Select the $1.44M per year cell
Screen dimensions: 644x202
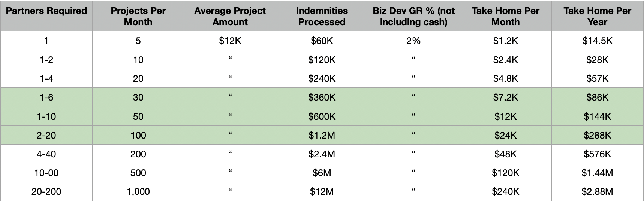pos(597,173)
